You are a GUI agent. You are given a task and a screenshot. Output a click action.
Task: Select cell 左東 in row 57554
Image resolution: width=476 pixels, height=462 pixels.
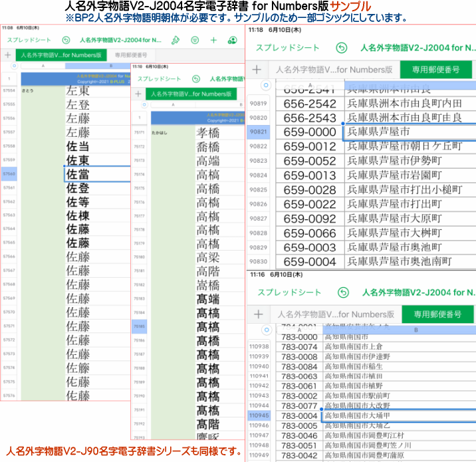(98, 90)
